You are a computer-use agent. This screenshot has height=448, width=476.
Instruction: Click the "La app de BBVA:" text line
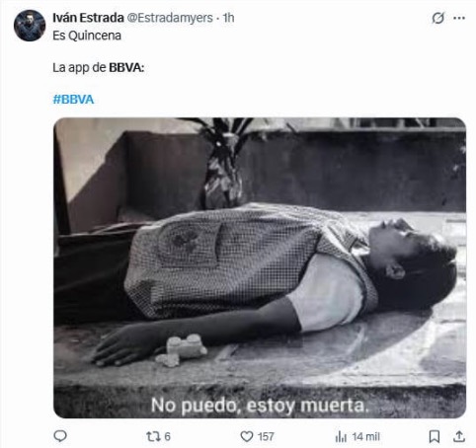99,67
